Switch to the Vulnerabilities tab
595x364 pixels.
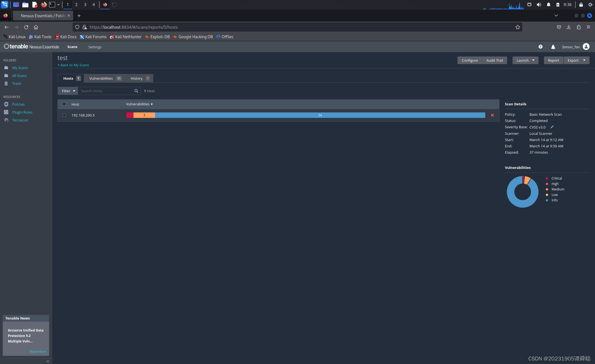click(105, 78)
